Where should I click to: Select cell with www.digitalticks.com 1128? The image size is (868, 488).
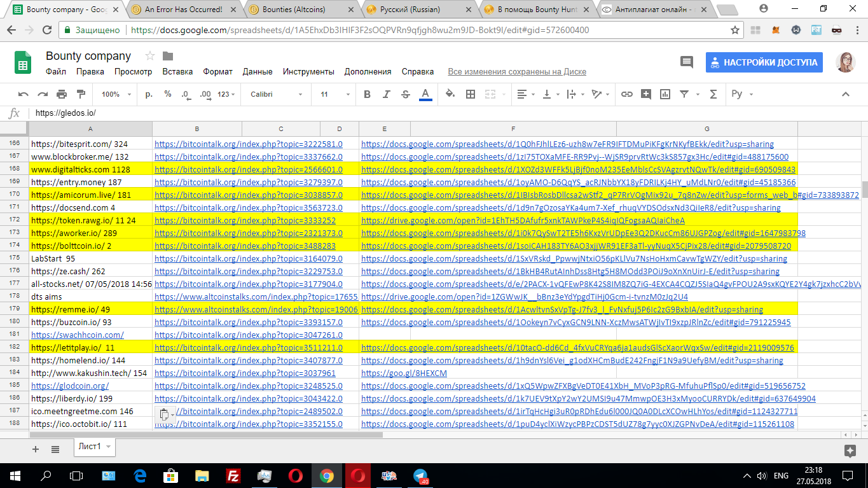(91, 169)
